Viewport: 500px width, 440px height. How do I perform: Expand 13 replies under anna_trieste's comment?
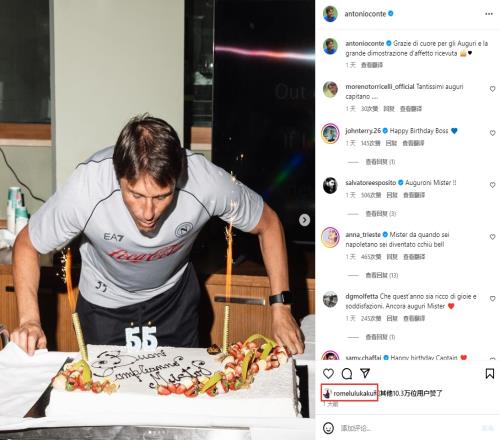tap(382, 275)
